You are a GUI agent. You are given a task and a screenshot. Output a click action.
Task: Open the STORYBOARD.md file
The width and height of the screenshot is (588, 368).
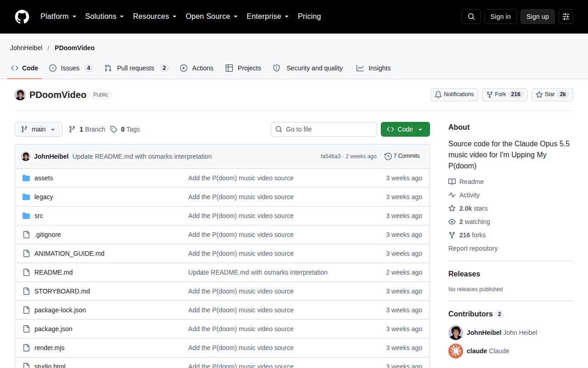[x=62, y=291]
